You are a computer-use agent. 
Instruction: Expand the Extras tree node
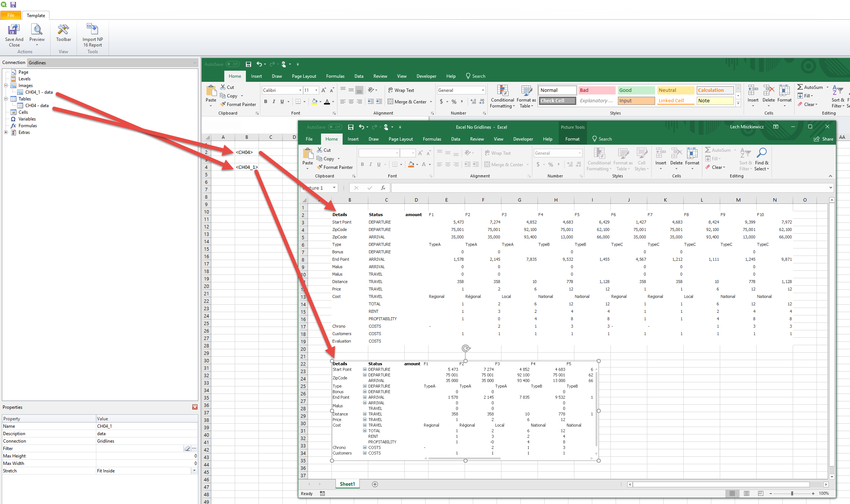click(x=6, y=132)
